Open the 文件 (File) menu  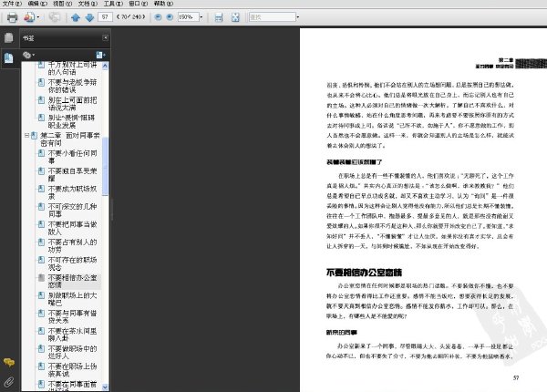click(x=12, y=4)
